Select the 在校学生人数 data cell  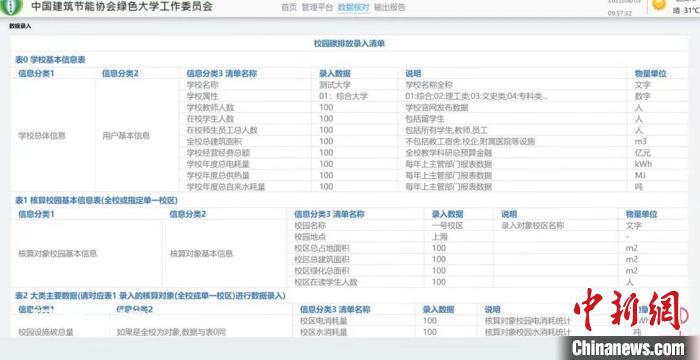pos(355,118)
